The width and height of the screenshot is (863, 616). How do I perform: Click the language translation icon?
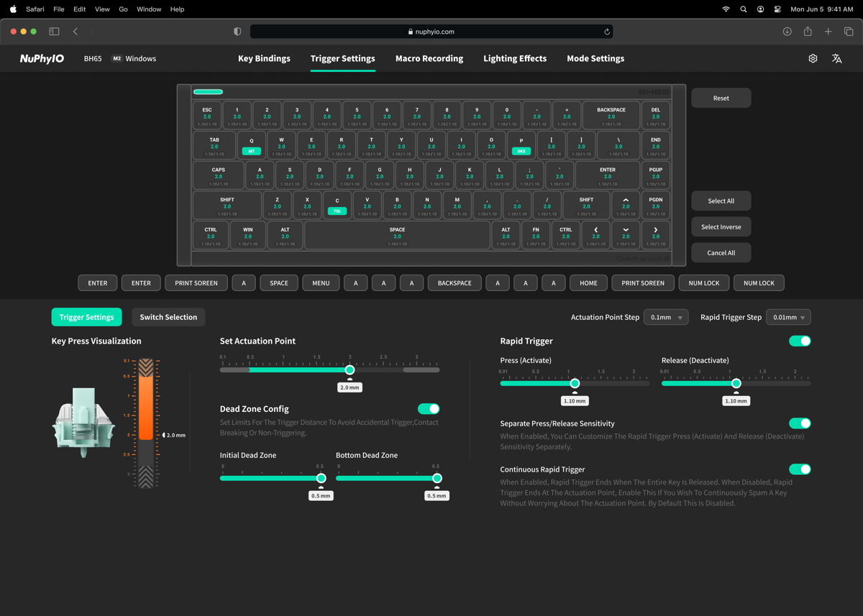[x=836, y=59]
